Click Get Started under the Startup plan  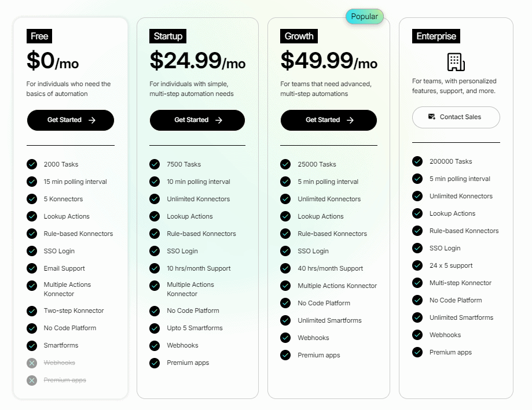click(197, 120)
